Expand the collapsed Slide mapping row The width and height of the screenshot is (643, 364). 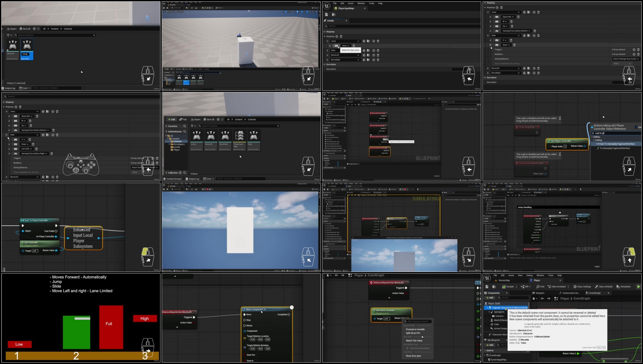[x=328, y=51]
